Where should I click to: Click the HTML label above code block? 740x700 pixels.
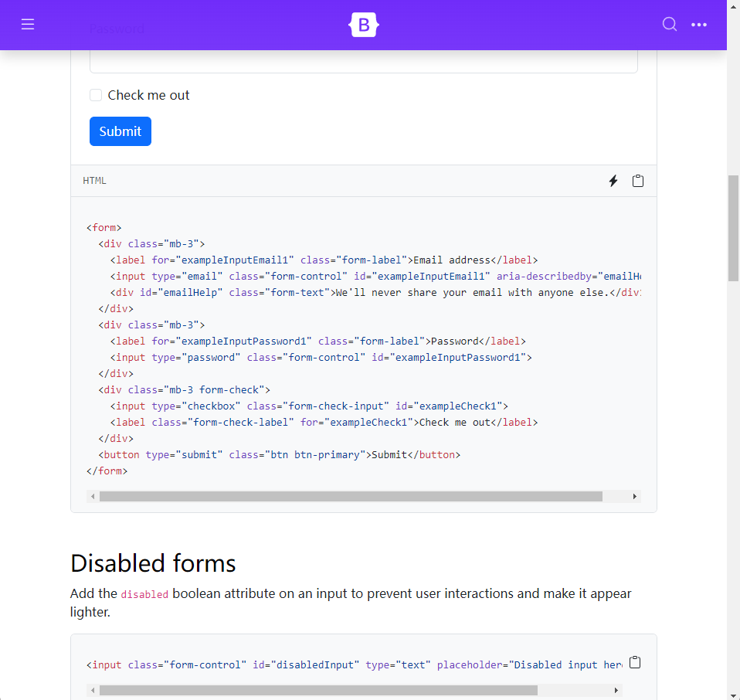94,181
